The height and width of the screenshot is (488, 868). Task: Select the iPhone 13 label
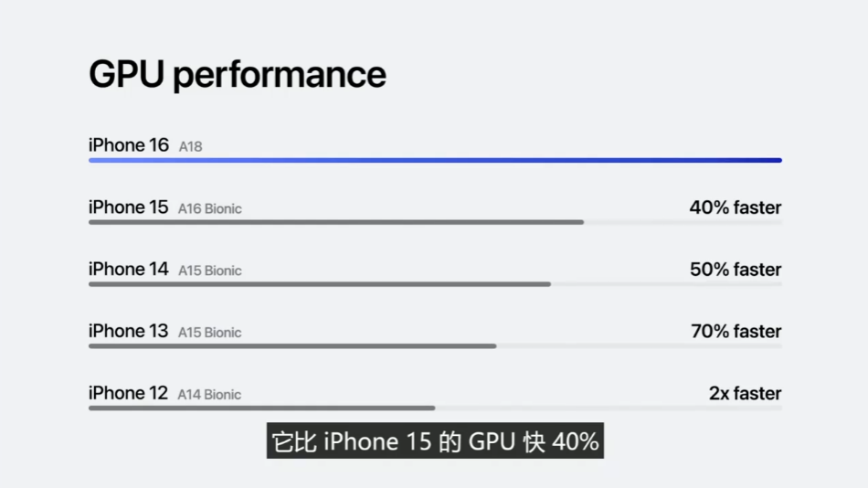click(x=129, y=332)
